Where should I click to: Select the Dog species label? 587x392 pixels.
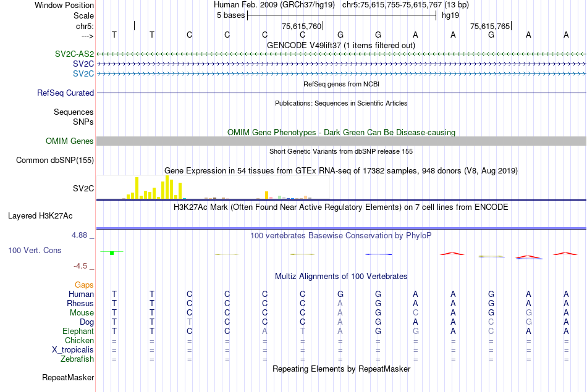pyautogui.click(x=87, y=322)
